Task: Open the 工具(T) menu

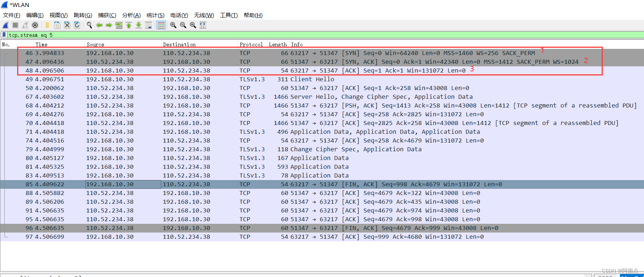Action: 229,15
